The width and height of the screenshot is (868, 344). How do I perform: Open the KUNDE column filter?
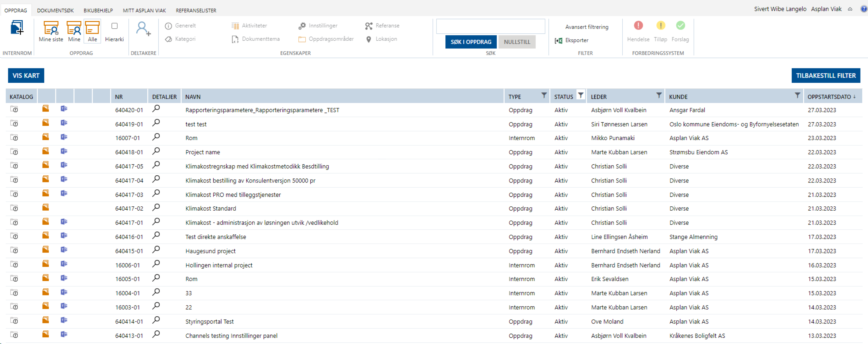(797, 95)
